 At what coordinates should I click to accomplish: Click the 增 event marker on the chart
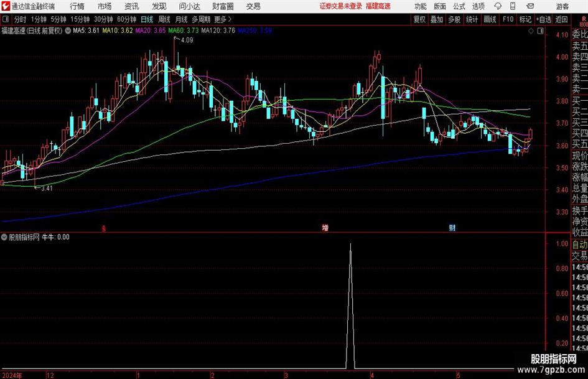tap(325, 227)
